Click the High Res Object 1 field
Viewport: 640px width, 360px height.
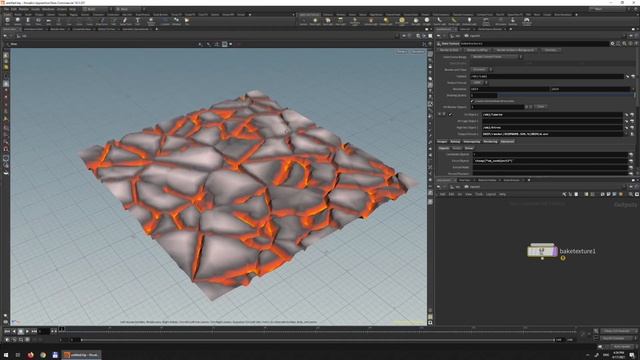552,127
